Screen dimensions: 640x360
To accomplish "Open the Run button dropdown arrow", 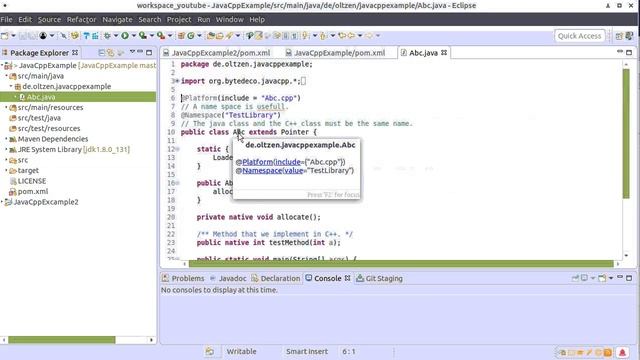I will pyautogui.click(x=133, y=36).
